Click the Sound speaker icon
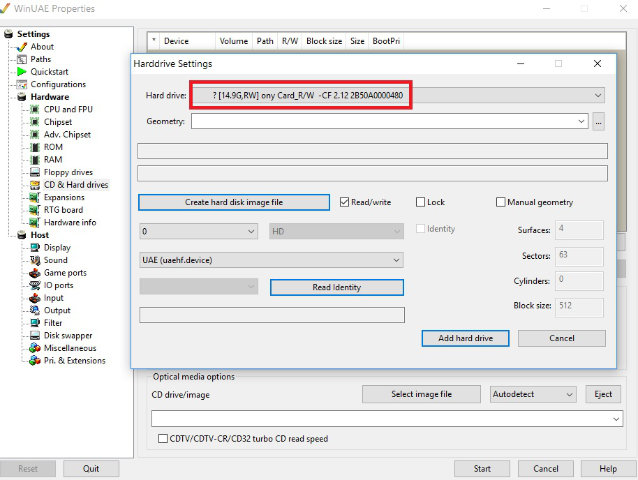This screenshot has width=638, height=480. [35, 260]
